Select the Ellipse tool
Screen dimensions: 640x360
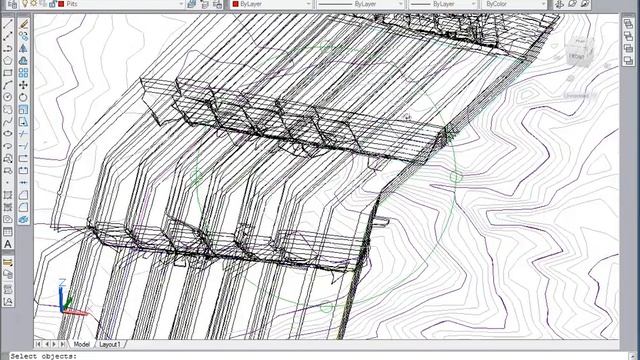[x=8, y=134]
